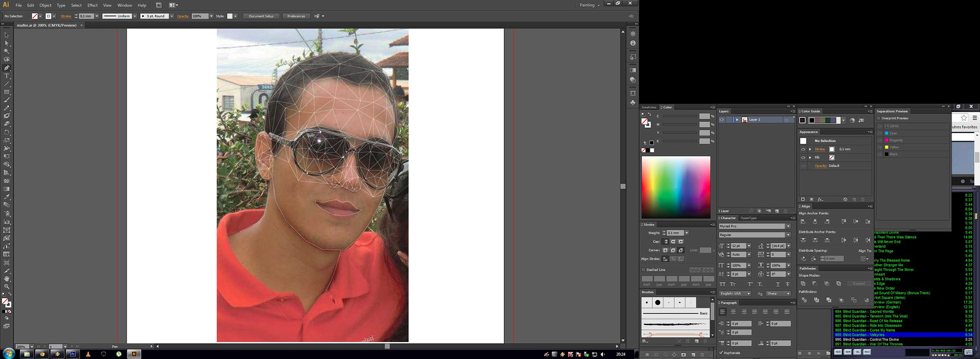Viewport: 980px width, 359px height.
Task: Open the File menu
Action: [x=18, y=5]
